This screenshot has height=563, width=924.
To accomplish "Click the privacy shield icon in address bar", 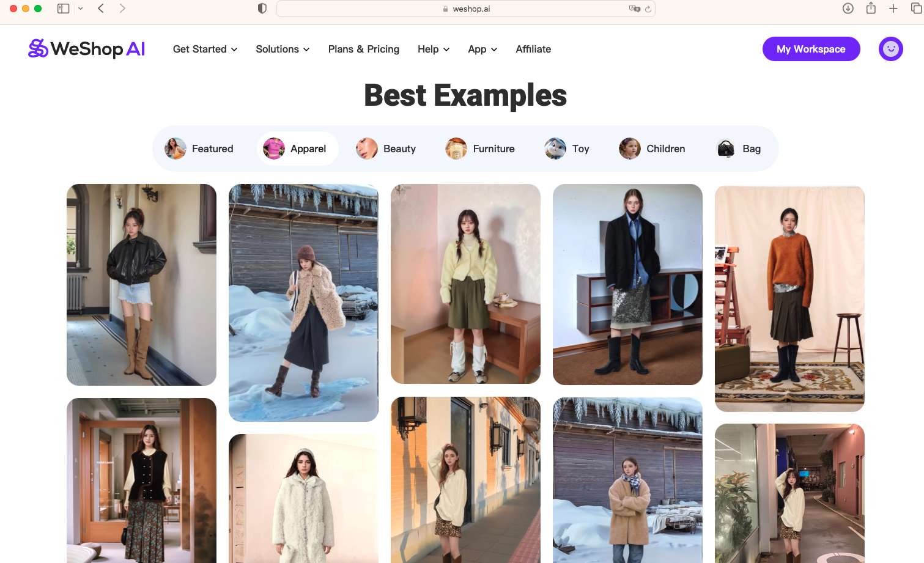I will [x=262, y=8].
